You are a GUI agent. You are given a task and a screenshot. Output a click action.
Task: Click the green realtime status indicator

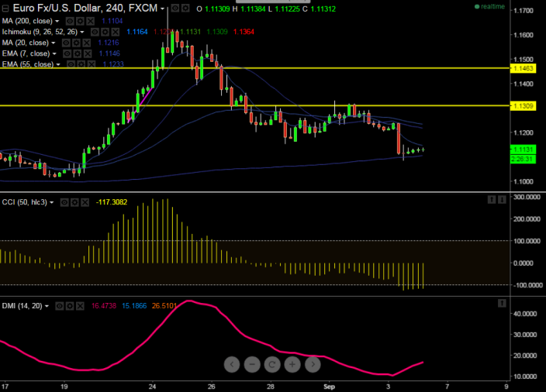pos(489,7)
